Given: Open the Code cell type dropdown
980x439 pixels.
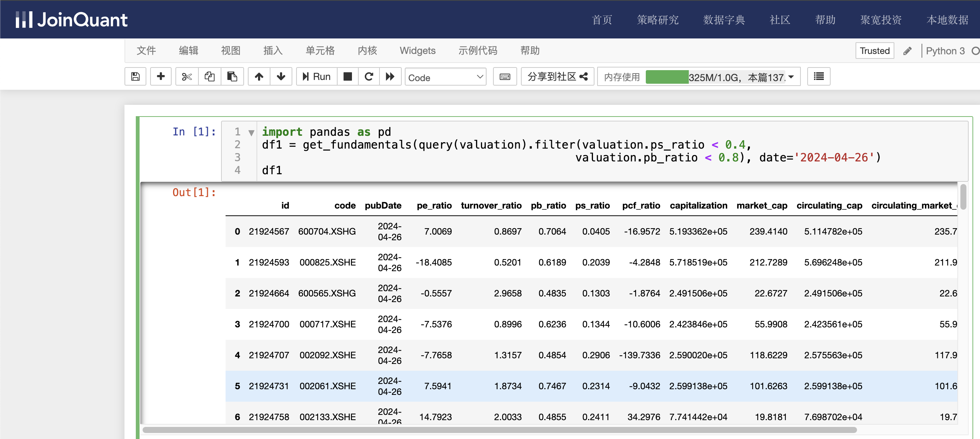Looking at the screenshot, I should pos(445,77).
